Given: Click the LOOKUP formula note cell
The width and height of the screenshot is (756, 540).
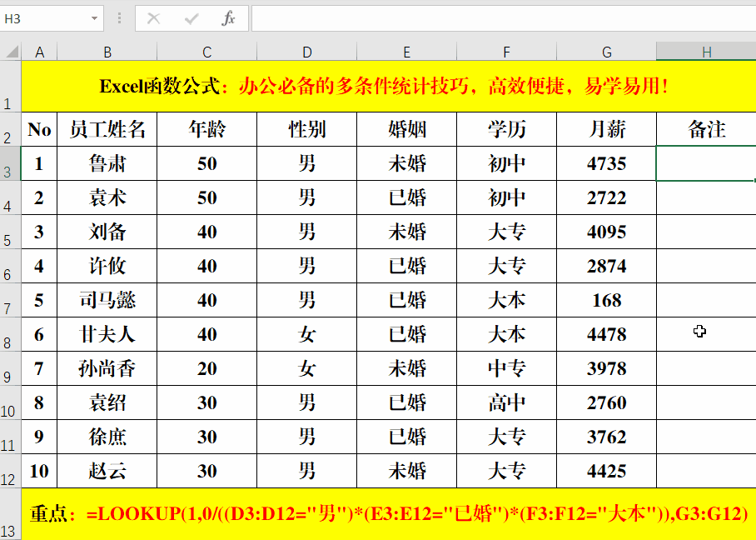Looking at the screenshot, I should pyautogui.click(x=389, y=514).
